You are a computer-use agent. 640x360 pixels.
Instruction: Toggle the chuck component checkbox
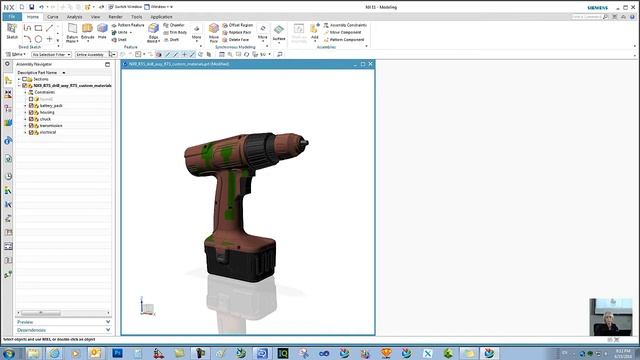point(31,119)
